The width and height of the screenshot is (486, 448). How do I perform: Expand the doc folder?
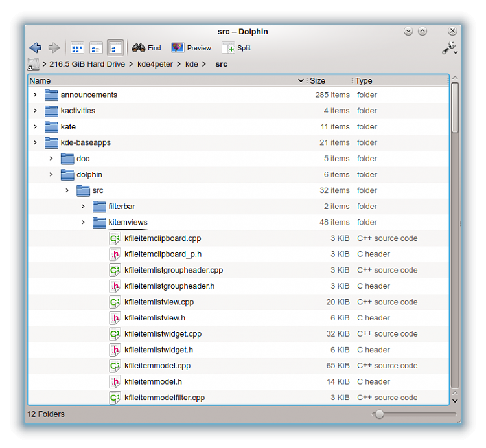51,159
